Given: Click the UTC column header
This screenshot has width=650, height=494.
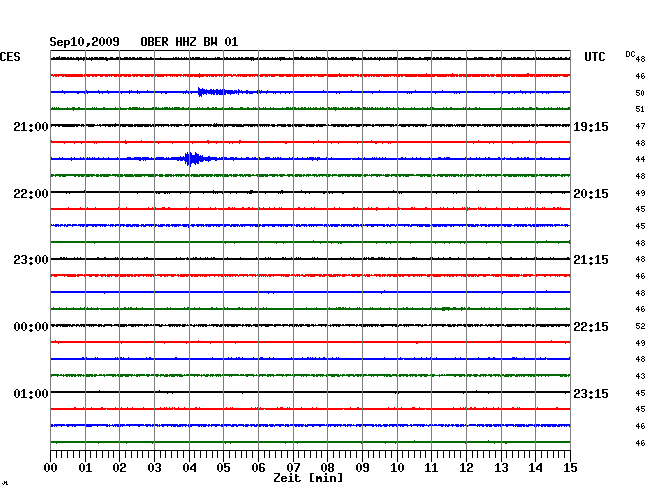Looking at the screenshot, I should click(594, 57).
